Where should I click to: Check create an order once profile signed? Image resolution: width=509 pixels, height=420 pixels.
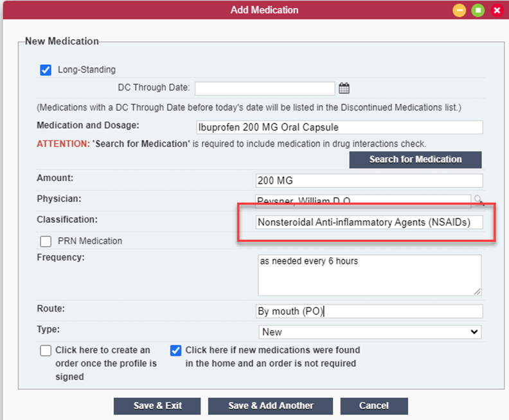pos(46,351)
